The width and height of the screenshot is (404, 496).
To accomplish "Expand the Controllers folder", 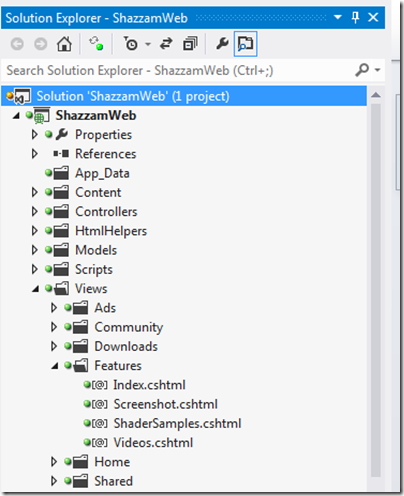I will pyautogui.click(x=35, y=212).
